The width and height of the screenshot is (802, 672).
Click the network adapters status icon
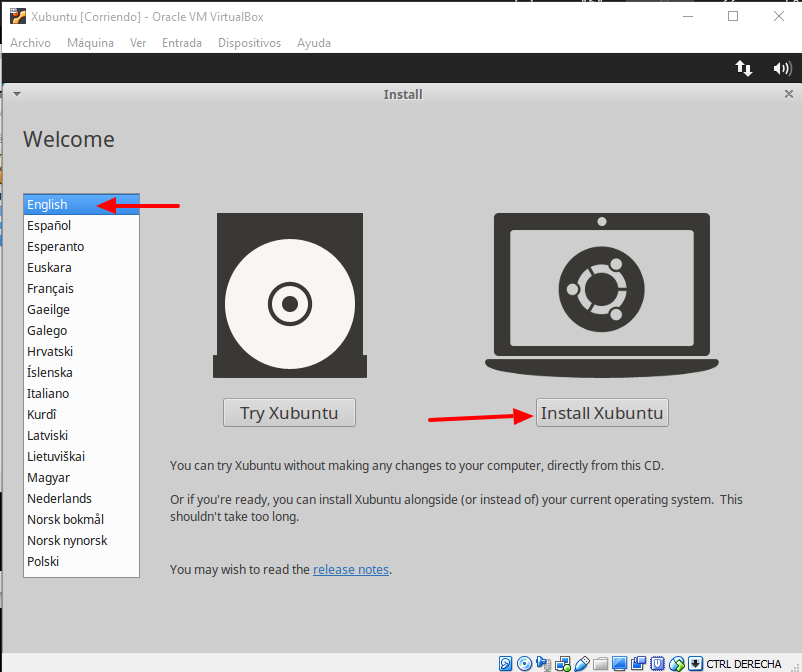(x=563, y=664)
